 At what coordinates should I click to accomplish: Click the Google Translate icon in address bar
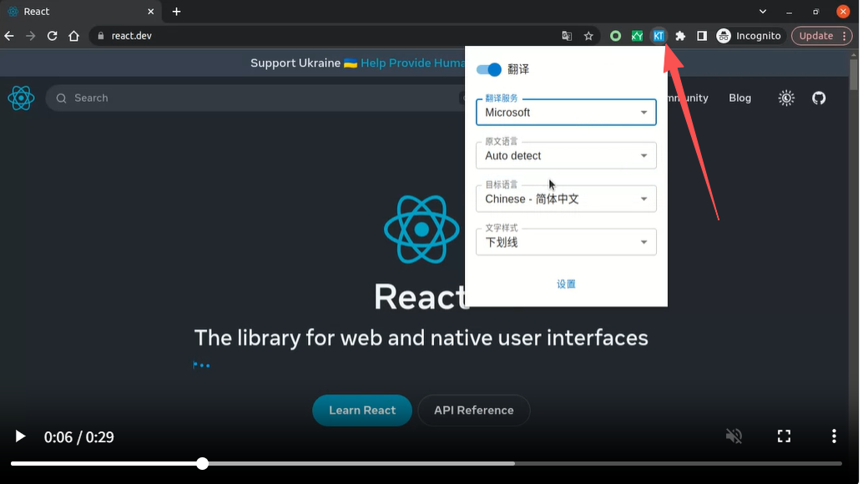pyautogui.click(x=567, y=36)
